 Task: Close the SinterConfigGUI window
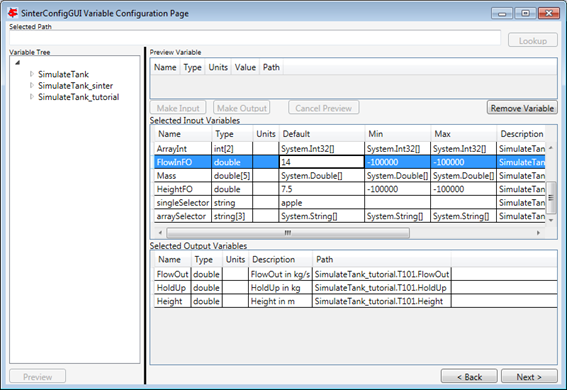coord(549,13)
